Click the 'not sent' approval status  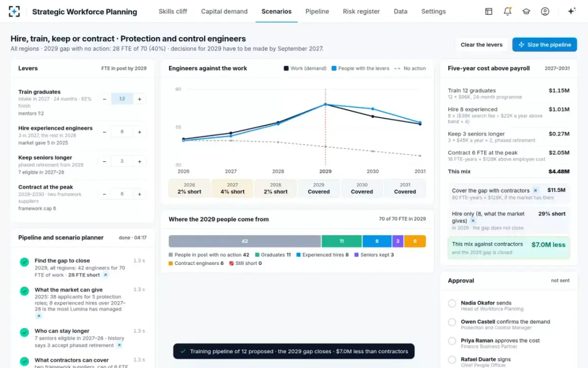click(561, 281)
